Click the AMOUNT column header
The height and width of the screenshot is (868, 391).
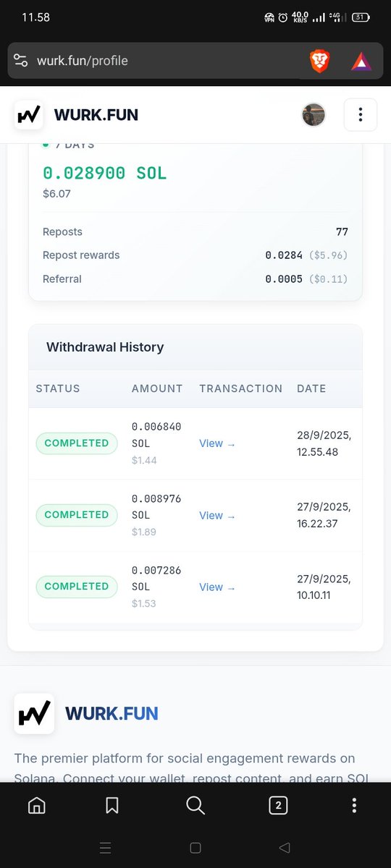click(157, 388)
